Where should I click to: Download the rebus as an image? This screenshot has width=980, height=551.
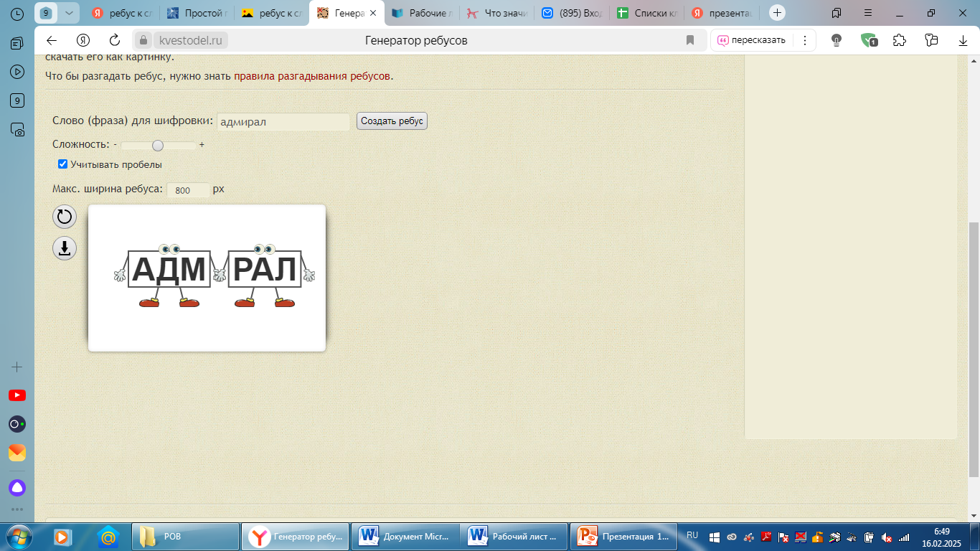[x=65, y=248]
